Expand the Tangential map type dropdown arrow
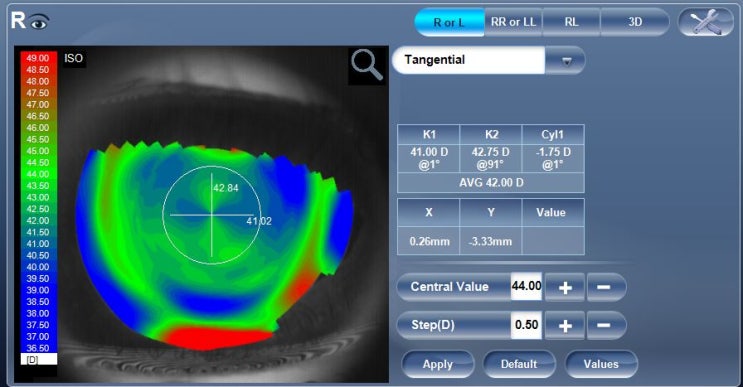The height and width of the screenshot is (387, 743). 565,60
